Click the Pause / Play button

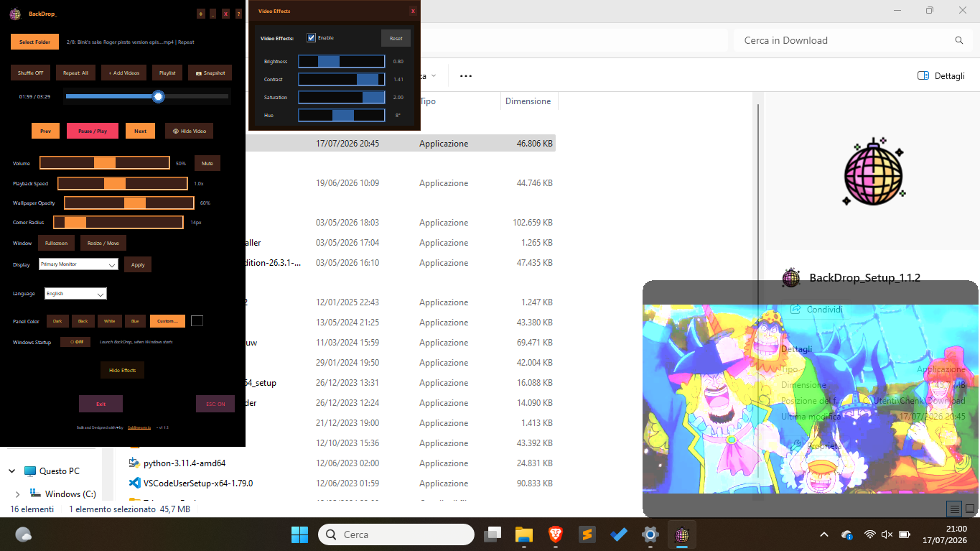point(93,131)
